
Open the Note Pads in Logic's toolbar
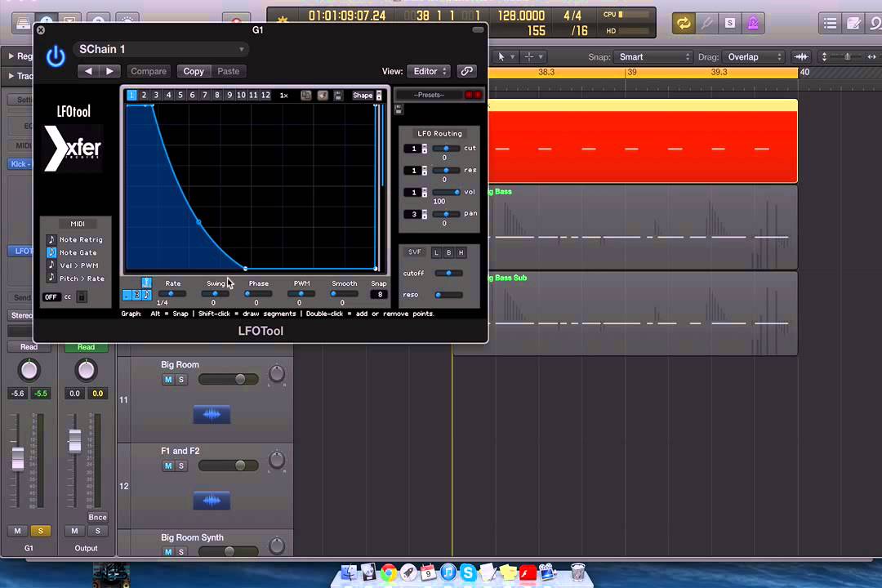click(x=854, y=23)
